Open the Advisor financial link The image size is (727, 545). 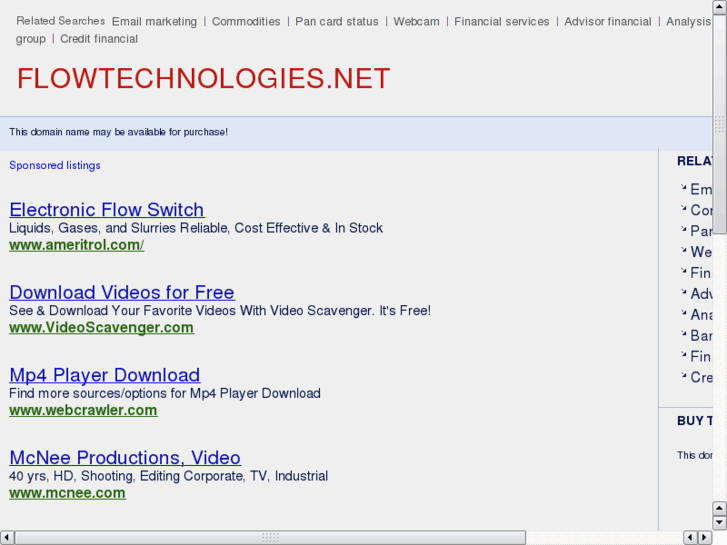click(607, 22)
